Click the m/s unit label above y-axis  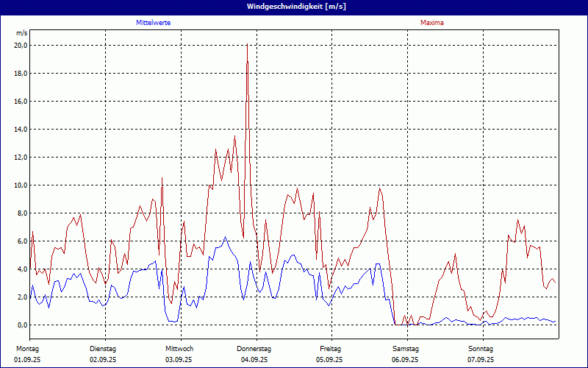[21, 33]
